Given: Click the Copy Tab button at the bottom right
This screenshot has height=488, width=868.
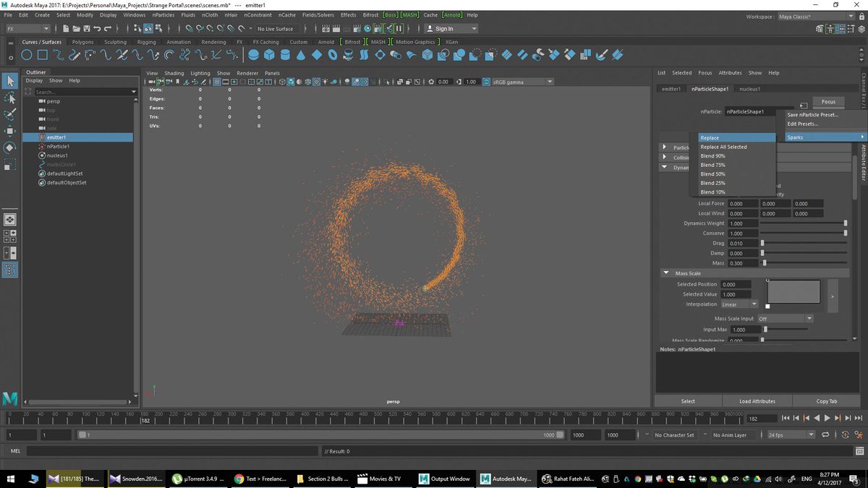Looking at the screenshot, I should [x=826, y=401].
